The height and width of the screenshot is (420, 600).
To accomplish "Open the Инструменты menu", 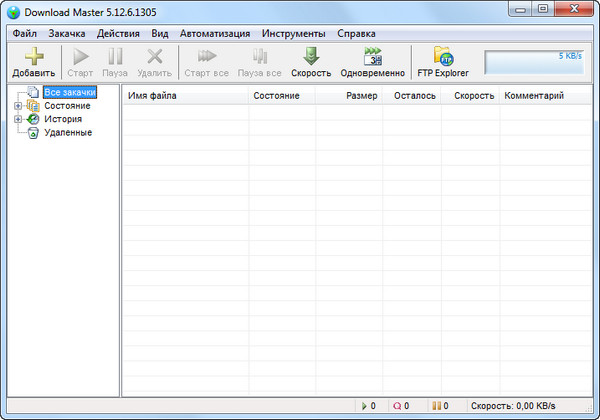I will point(293,33).
